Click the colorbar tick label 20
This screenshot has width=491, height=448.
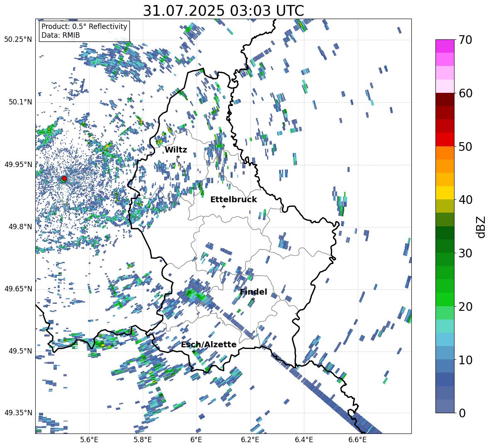(465, 307)
